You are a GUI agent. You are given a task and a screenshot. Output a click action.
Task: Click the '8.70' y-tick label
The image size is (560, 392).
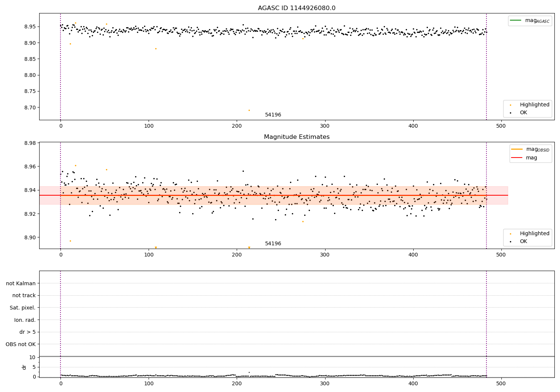tap(31, 108)
